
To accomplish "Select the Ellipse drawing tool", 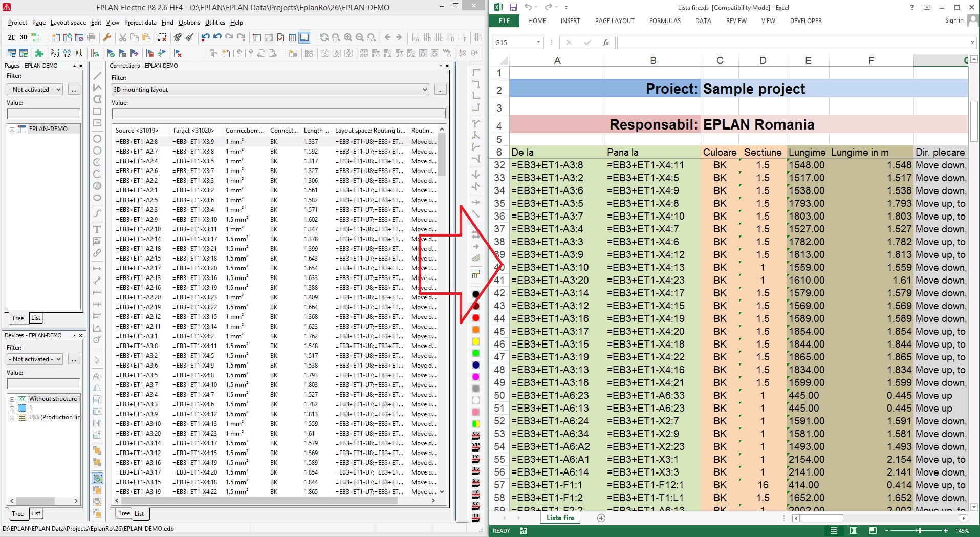I will point(97,198).
